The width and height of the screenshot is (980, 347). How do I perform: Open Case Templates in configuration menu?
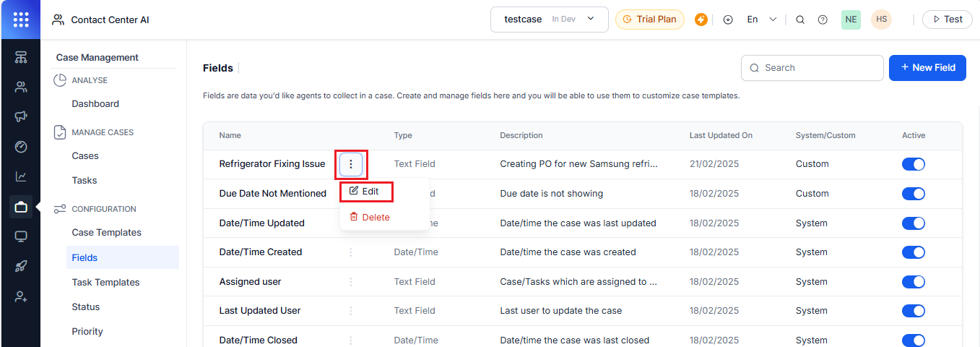tap(106, 233)
